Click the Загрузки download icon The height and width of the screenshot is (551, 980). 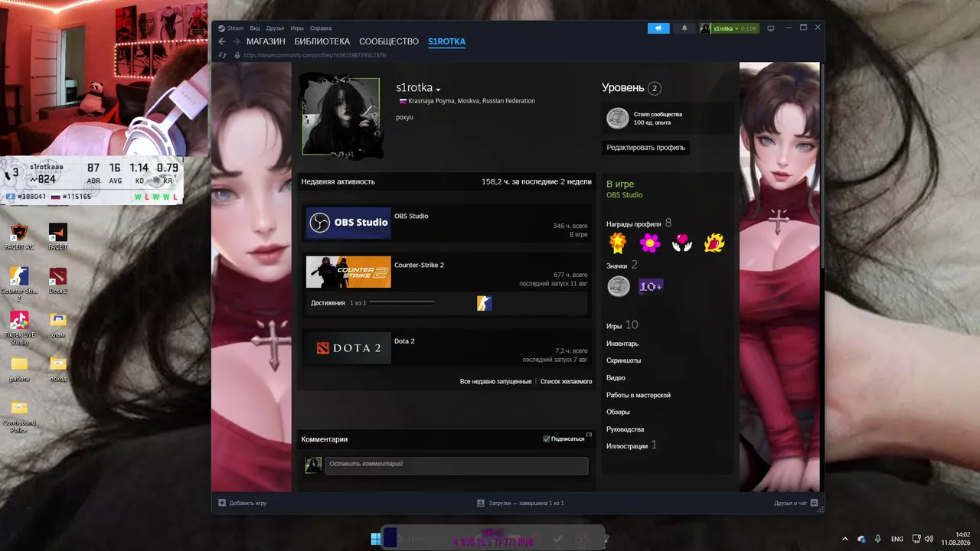click(481, 503)
